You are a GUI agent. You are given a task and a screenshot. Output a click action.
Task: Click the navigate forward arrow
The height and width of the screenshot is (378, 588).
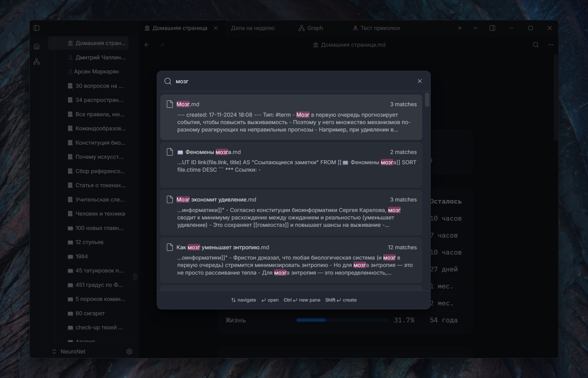162,45
